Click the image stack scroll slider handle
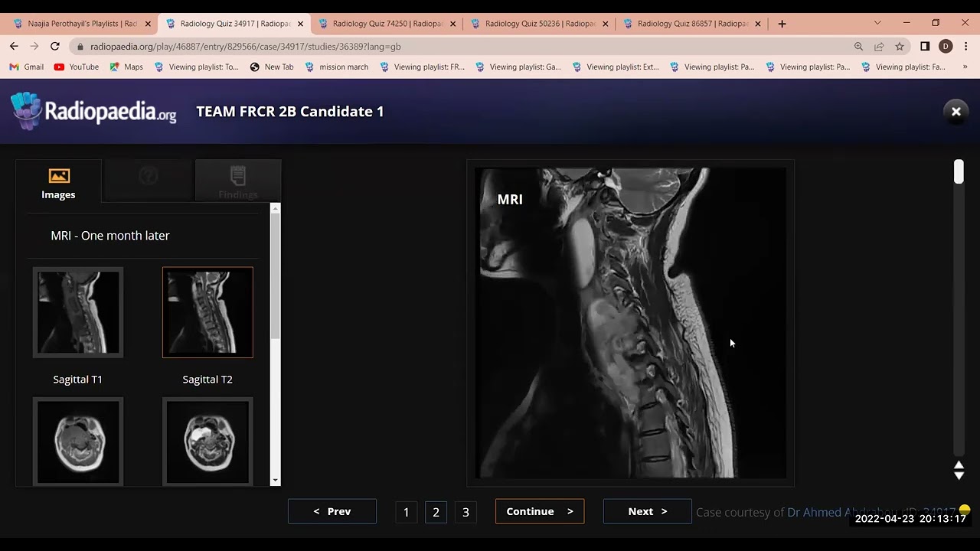The height and width of the screenshot is (551, 980). 959,172
